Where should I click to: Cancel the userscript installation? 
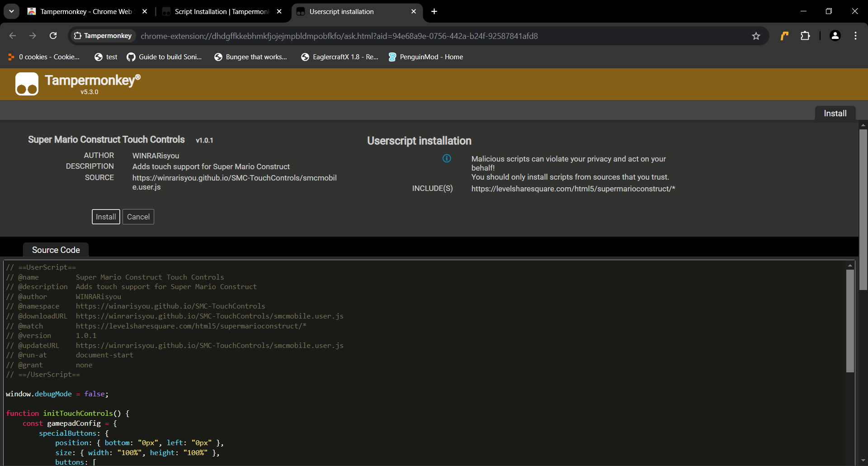[x=138, y=217]
